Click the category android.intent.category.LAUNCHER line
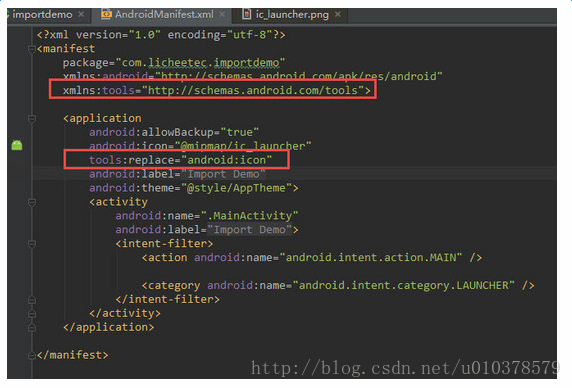 (x=338, y=286)
